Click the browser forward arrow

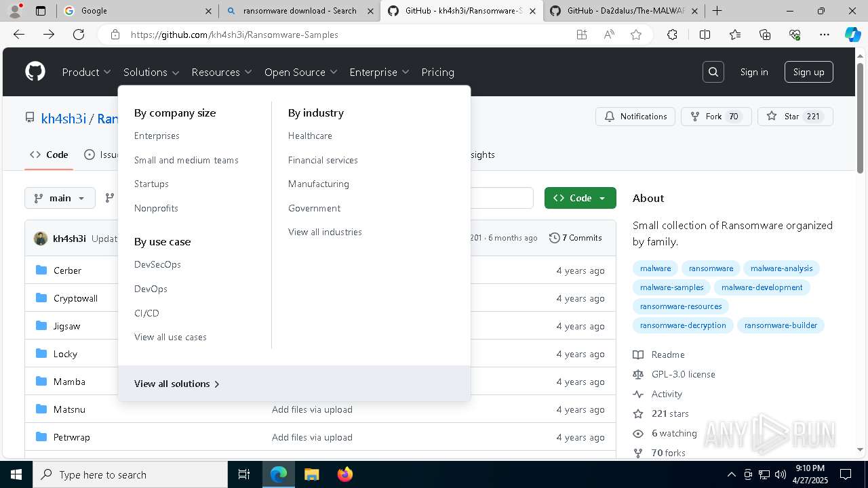tap(49, 35)
